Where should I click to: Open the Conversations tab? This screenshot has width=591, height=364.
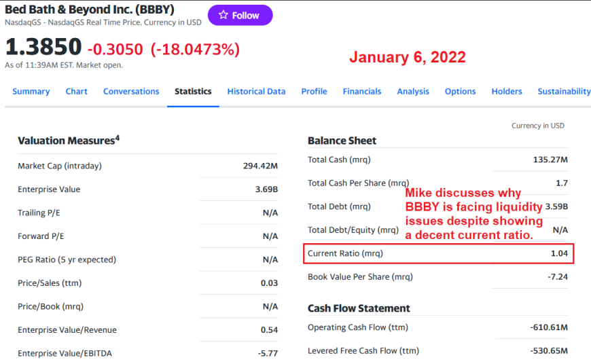click(x=131, y=91)
